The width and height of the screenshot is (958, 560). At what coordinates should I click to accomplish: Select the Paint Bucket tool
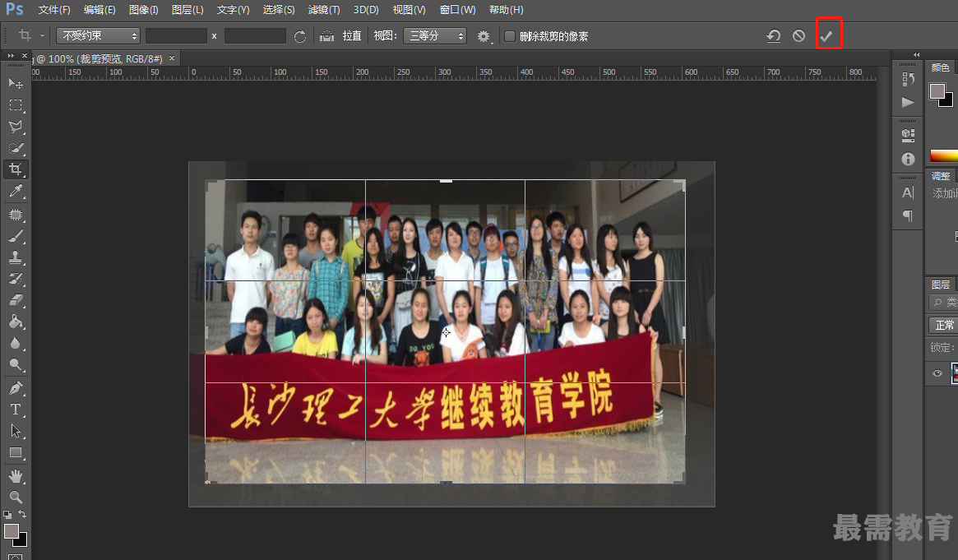pos(16,322)
